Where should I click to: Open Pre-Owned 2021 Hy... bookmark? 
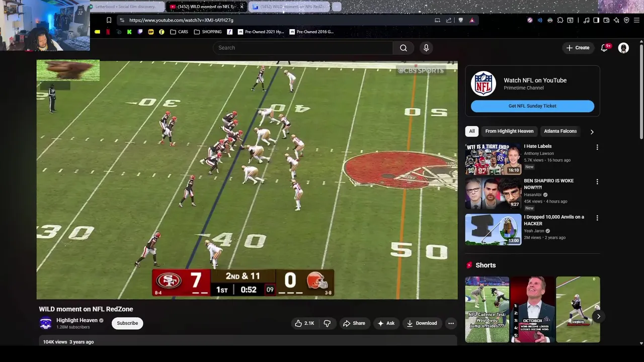coord(261,32)
